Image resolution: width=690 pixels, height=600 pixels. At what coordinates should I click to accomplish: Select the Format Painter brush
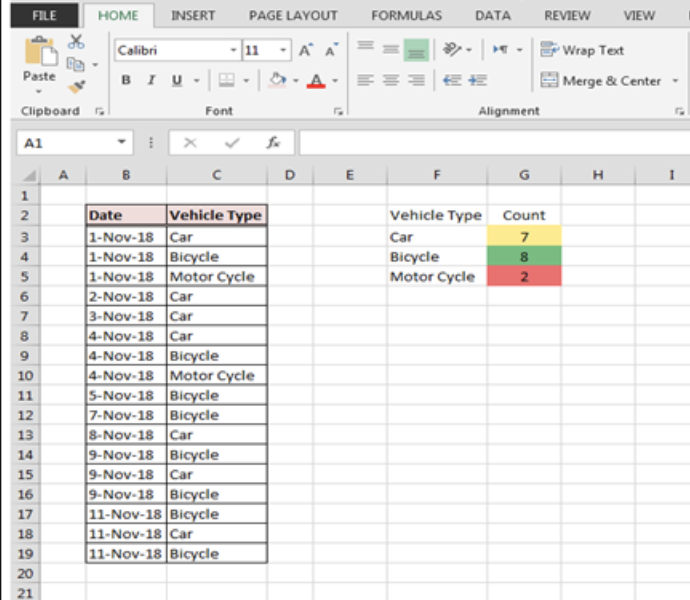click(x=77, y=86)
